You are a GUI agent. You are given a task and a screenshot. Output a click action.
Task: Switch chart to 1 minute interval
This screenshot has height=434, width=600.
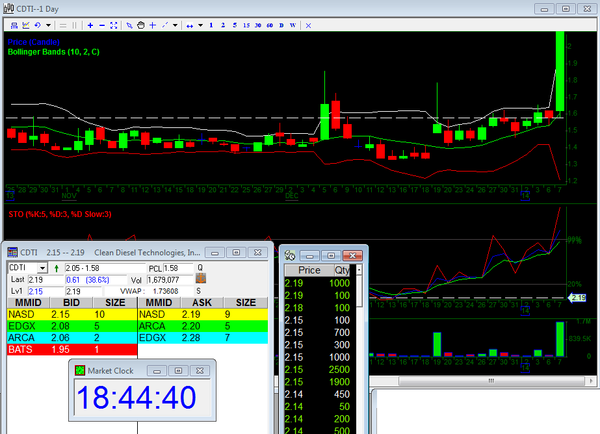tap(211, 25)
